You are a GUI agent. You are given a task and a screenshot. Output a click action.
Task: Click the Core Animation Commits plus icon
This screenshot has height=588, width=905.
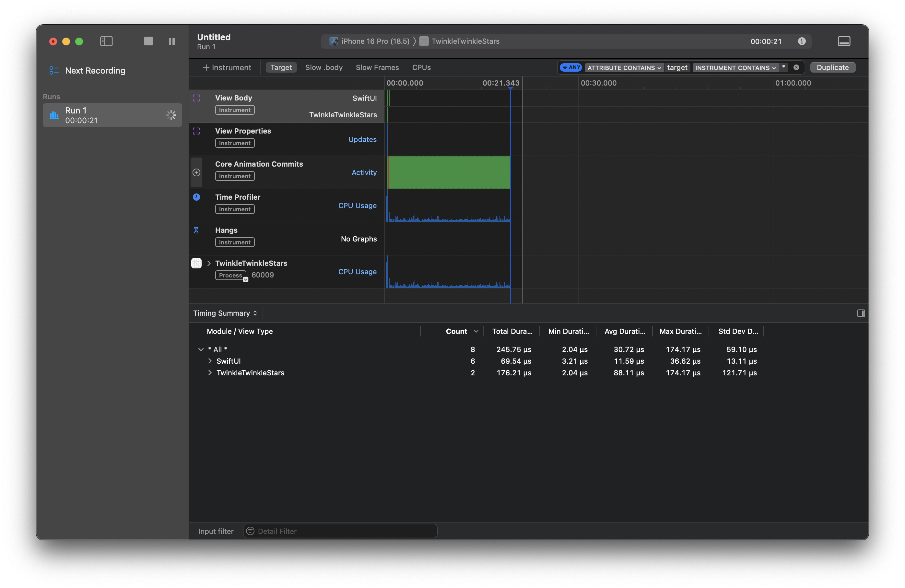click(x=196, y=172)
